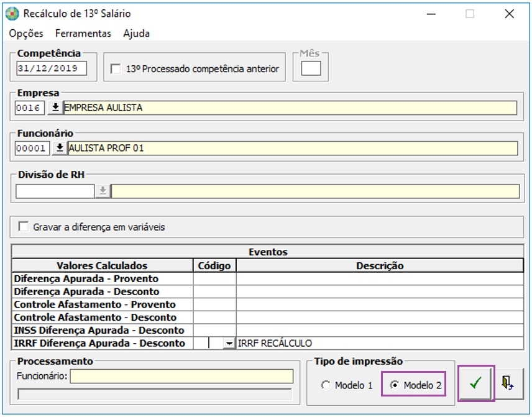Select row Controle Afastamento - Desconto label

coord(103,318)
